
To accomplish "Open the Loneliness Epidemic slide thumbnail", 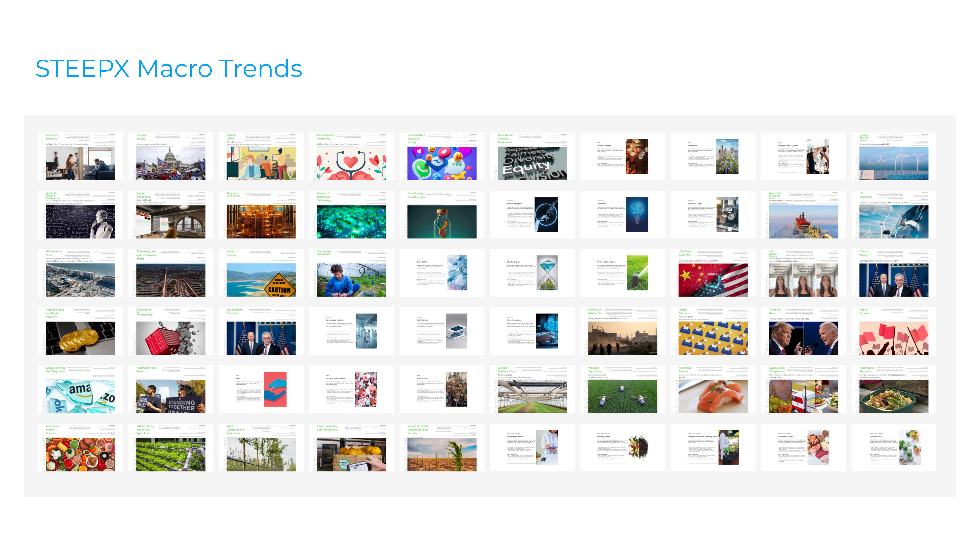I will point(80,156).
